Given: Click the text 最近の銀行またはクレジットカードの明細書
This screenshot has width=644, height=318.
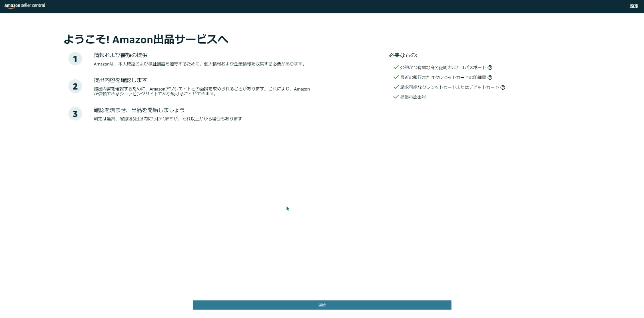Looking at the screenshot, I should pyautogui.click(x=443, y=77).
